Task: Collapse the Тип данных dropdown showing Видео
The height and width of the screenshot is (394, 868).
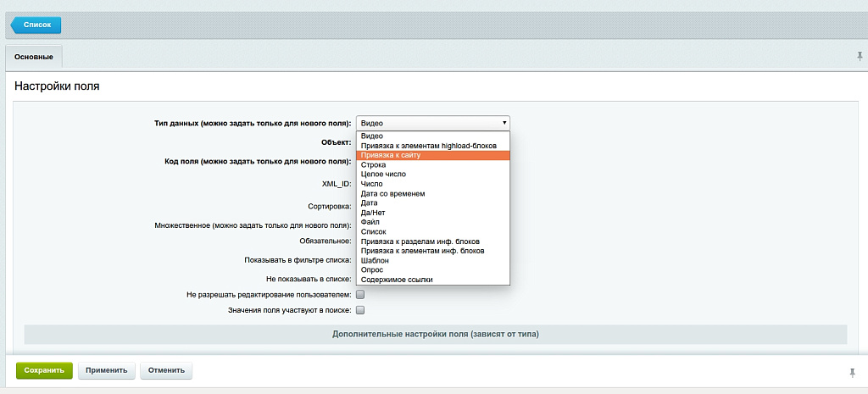Action: (x=432, y=123)
